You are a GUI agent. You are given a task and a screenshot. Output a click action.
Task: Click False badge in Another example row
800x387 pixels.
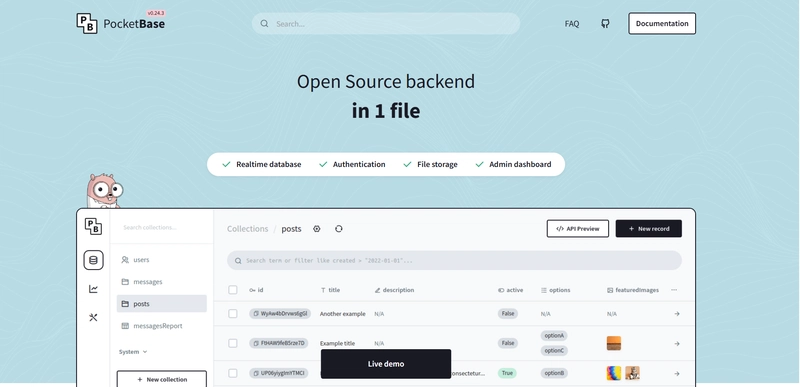pyautogui.click(x=508, y=314)
